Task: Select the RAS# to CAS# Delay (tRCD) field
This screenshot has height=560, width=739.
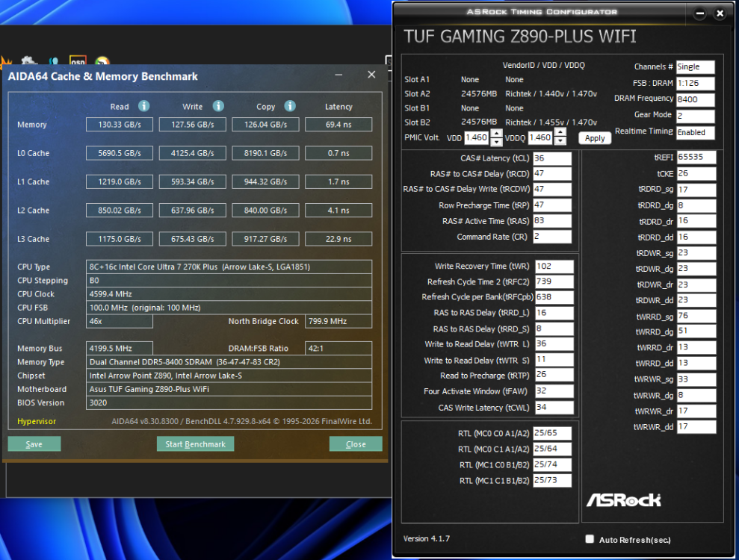Action: pyautogui.click(x=552, y=173)
